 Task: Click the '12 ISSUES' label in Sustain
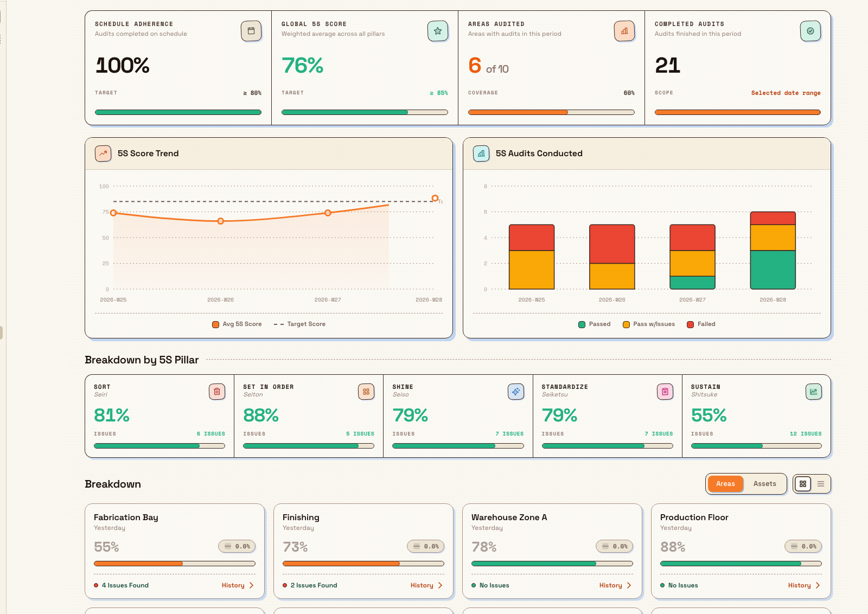tap(806, 434)
